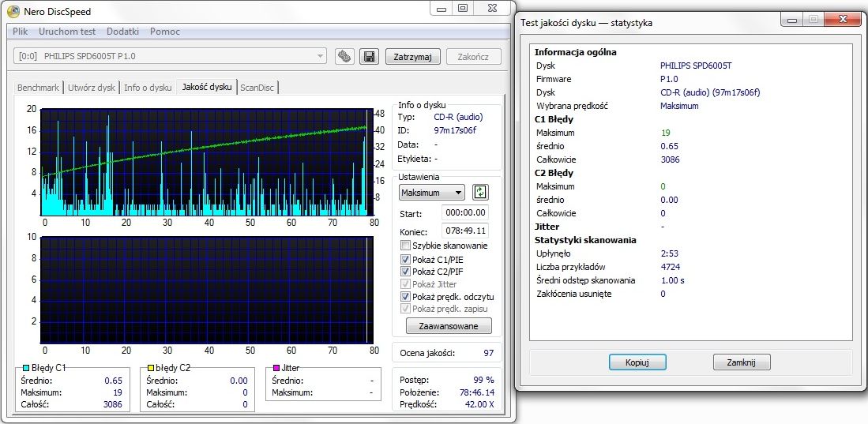Click the save floppy disk icon
868x424 pixels.
point(369,57)
